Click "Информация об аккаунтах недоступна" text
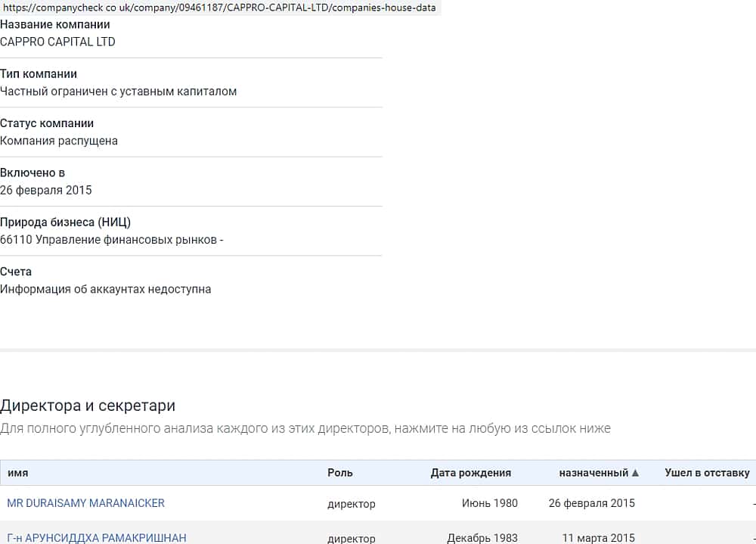 [105, 289]
